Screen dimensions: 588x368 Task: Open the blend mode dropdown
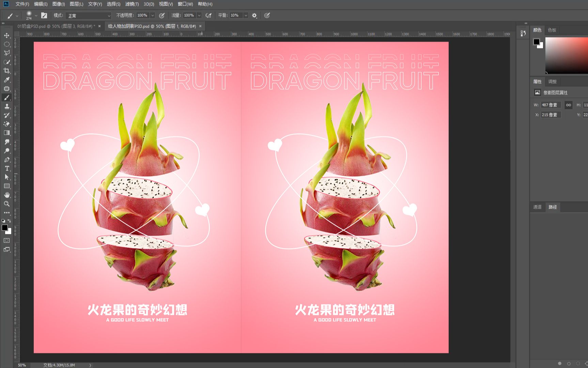pyautogui.click(x=89, y=16)
